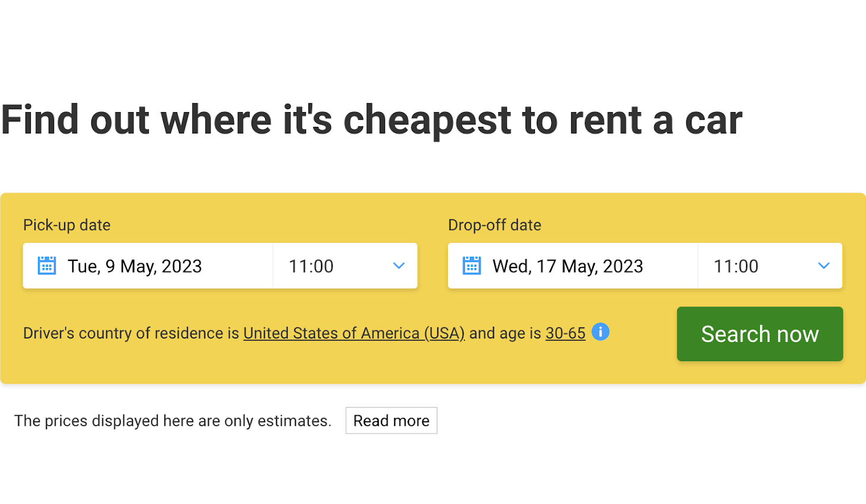Click the driver's country of residence link

tap(354, 333)
